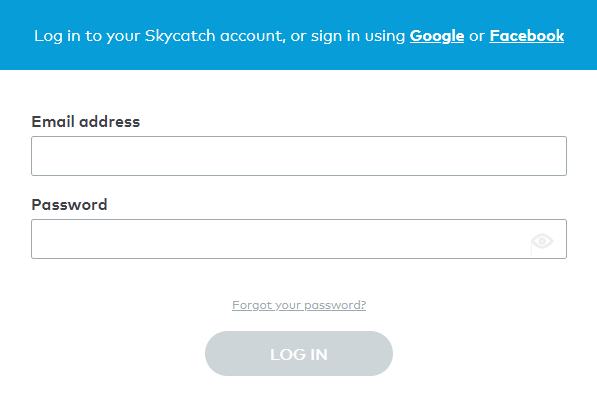Click the Password field label
The width and height of the screenshot is (597, 414).
click(69, 205)
